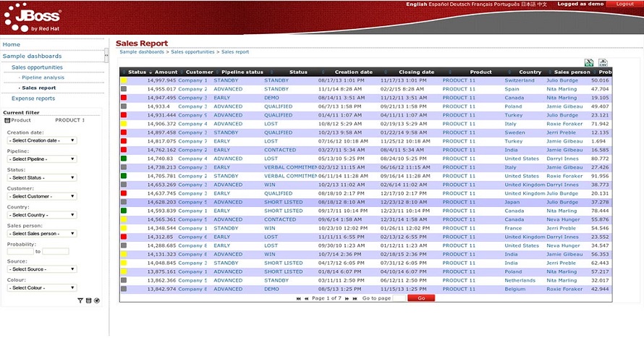Screen dimensions: 644x362
Task: Open Home in the left navigation
Action: click(12, 44)
